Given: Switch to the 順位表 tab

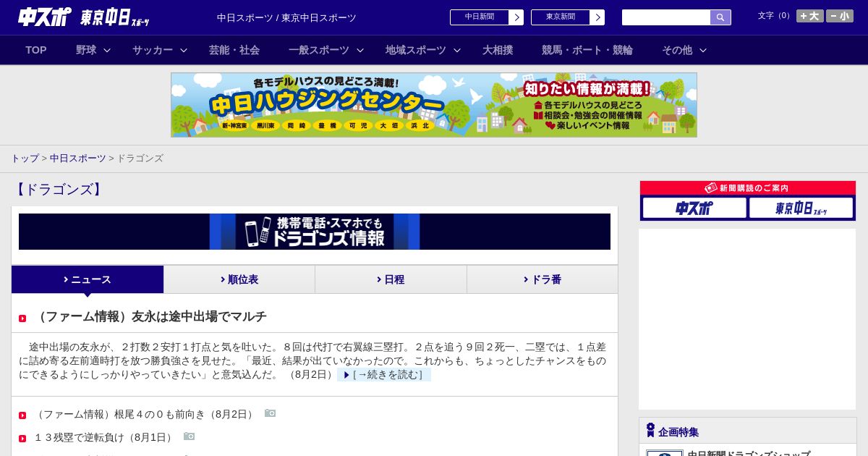Looking at the screenshot, I should click(x=239, y=279).
